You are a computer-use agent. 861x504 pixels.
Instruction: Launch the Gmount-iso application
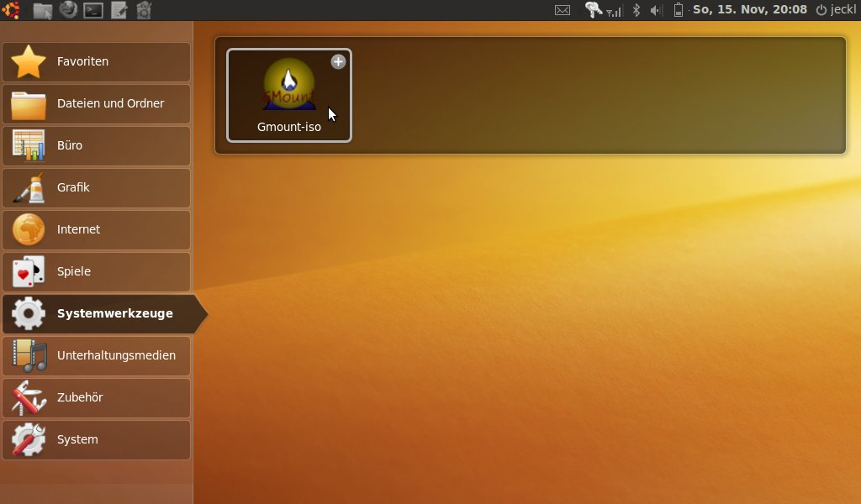289,96
